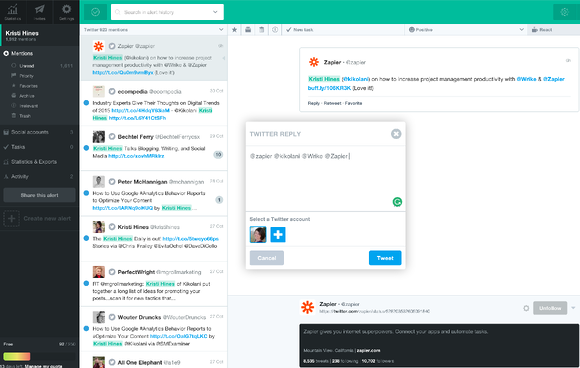Click the trash icon in mention toolbar
Image resolution: width=580 pixels, height=368 pixels.
(x=262, y=30)
